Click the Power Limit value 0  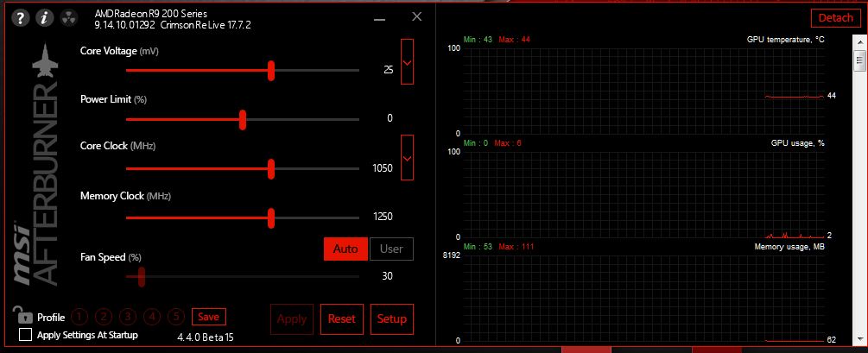click(x=390, y=118)
